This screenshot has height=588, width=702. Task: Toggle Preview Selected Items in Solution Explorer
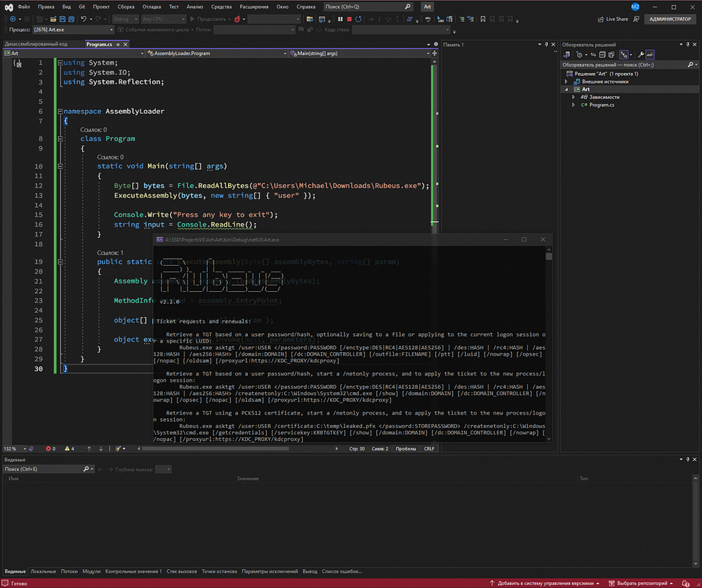click(x=651, y=54)
